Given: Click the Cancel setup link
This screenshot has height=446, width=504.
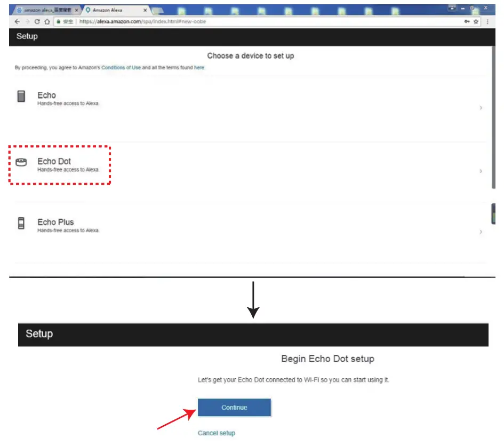Looking at the screenshot, I should [x=217, y=433].
